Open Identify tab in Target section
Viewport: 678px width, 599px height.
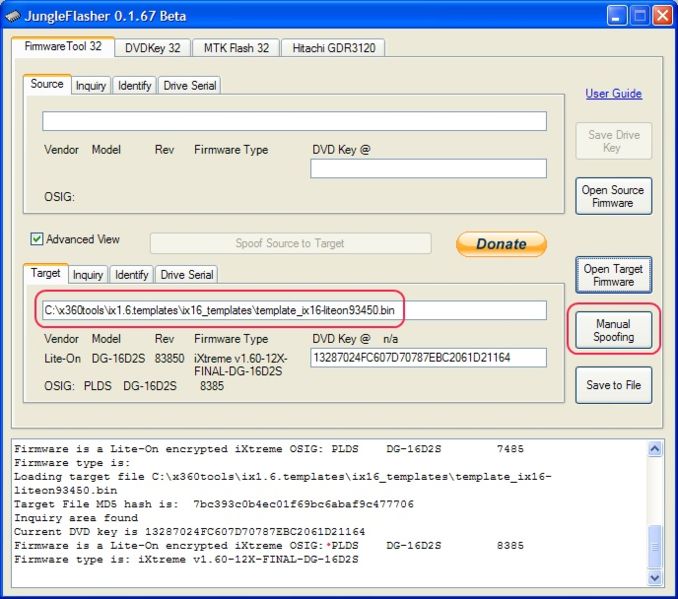pos(131,275)
